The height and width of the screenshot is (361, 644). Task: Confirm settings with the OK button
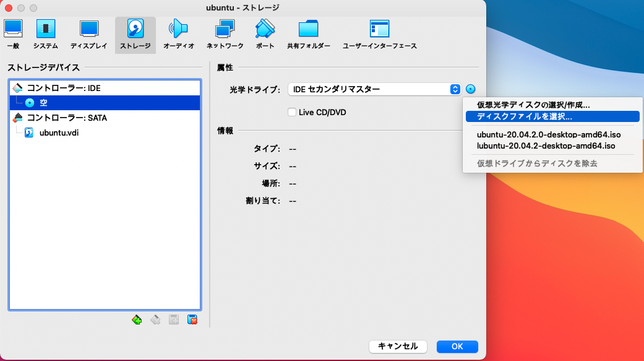tap(457, 346)
